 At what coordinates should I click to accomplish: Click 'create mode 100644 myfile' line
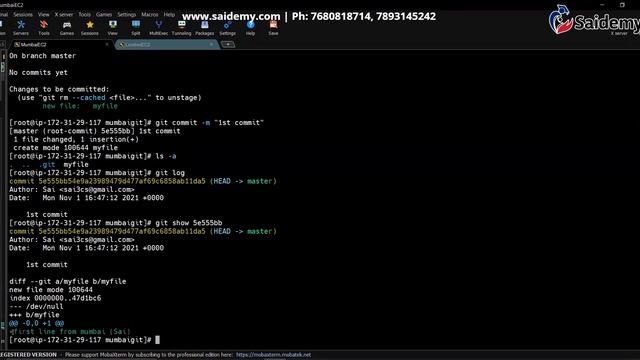click(65, 148)
